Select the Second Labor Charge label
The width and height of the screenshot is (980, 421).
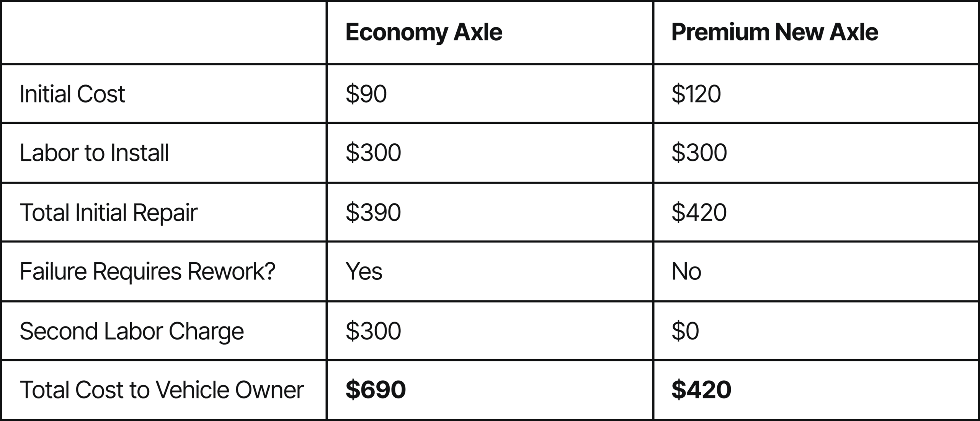(132, 331)
